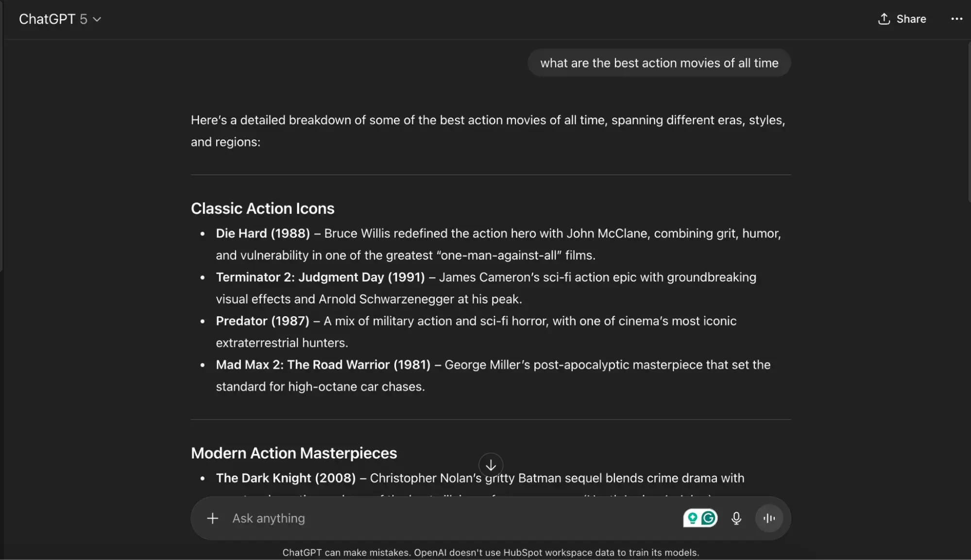The width and height of the screenshot is (971, 560).
Task: Click the "ChatGPT can make mistakes" disclaimer
Action: (x=491, y=552)
